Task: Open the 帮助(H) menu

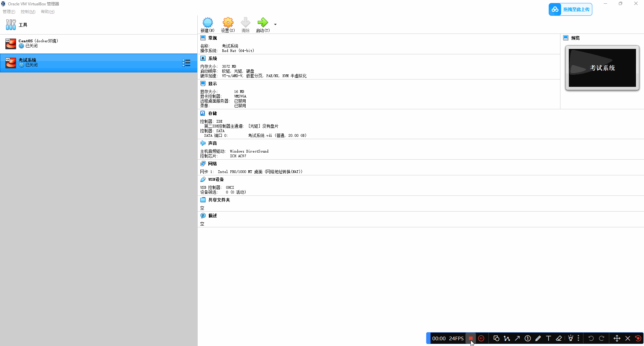Action: click(48, 12)
